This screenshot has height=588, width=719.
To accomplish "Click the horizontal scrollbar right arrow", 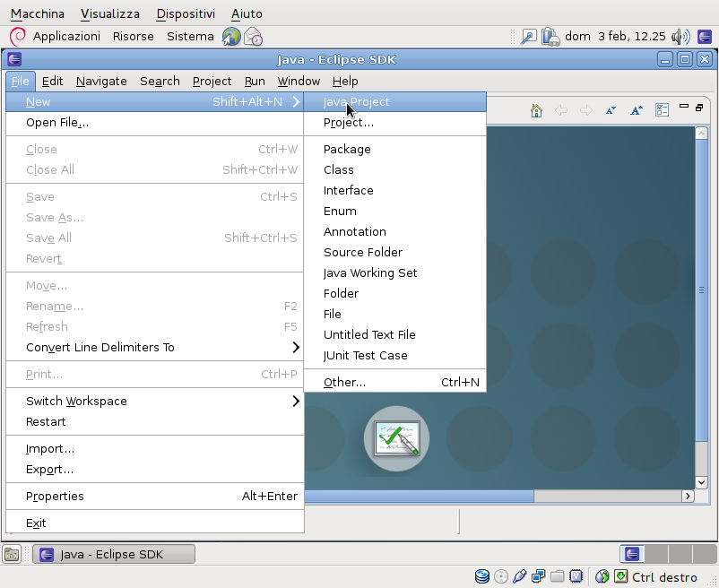I will click(688, 496).
